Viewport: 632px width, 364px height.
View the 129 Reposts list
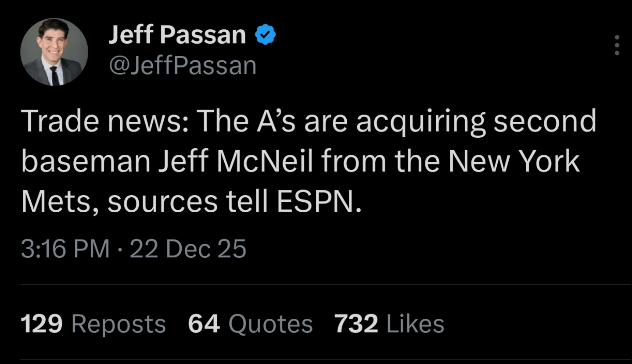[94, 324]
